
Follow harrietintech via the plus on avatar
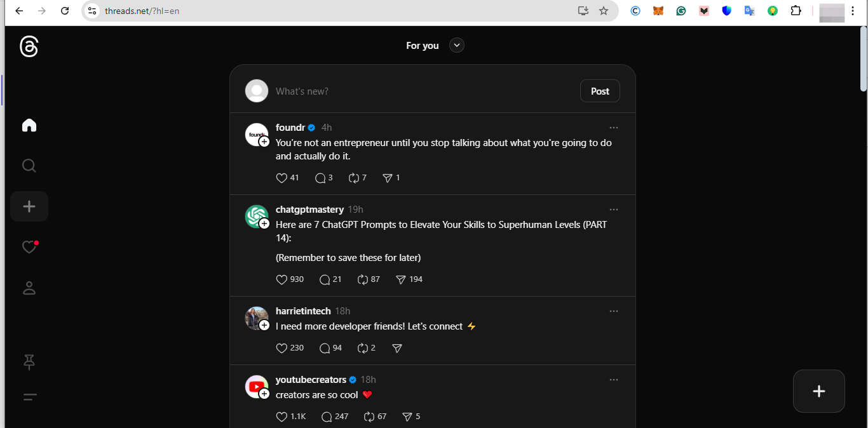point(264,324)
